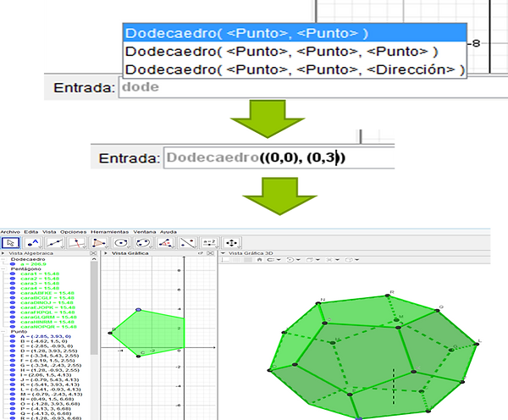Choose Dodecaedro with three Punto arguments
The image size is (508, 420).
click(x=295, y=51)
